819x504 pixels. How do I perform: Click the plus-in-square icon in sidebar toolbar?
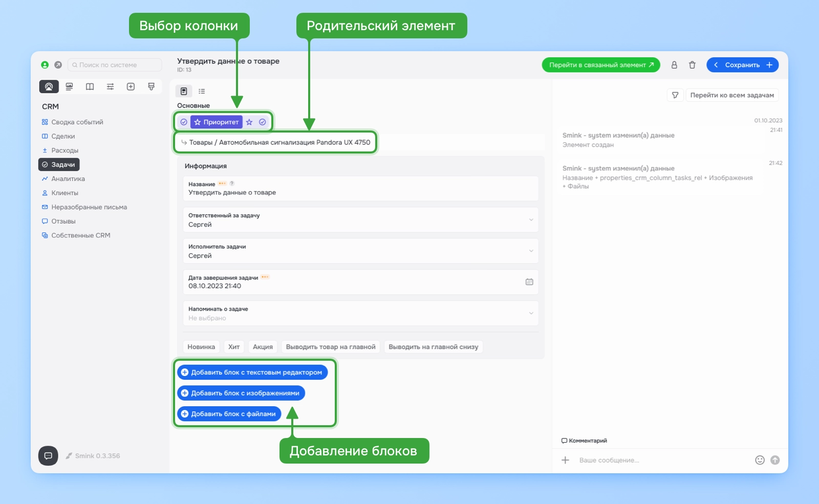coord(131,86)
